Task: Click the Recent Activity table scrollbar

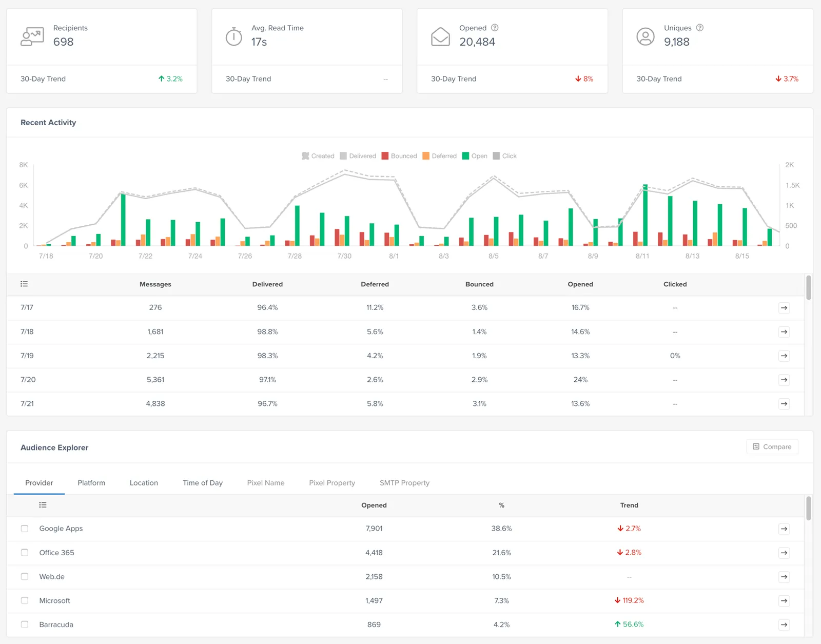Action: [x=809, y=288]
